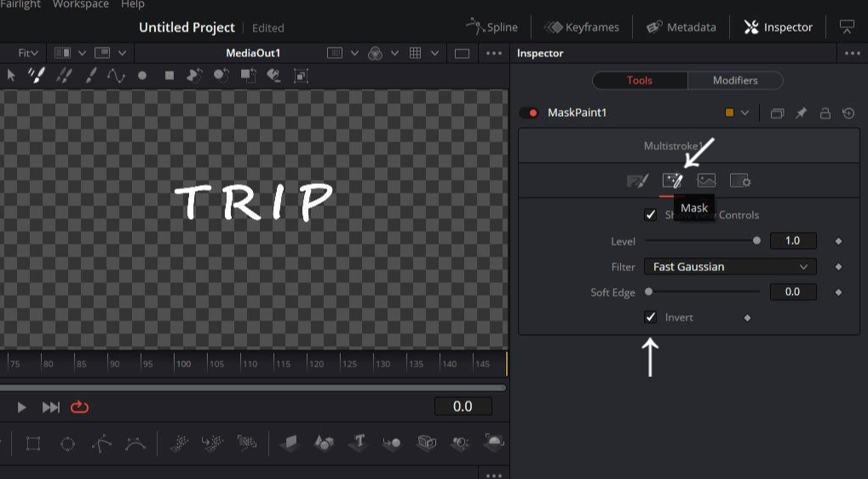Toggle the Region of Interest icon
868x479 pixels.
[x=335, y=53]
